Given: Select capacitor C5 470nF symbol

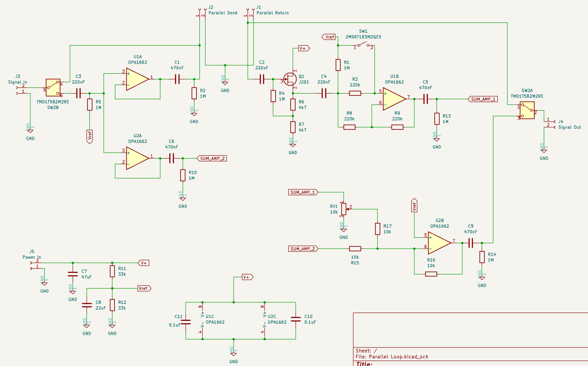Looking at the screenshot, I should 425,99.
